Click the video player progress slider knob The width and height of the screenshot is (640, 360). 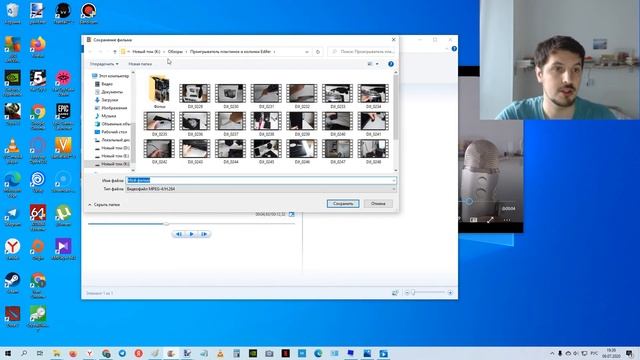pos(469,201)
